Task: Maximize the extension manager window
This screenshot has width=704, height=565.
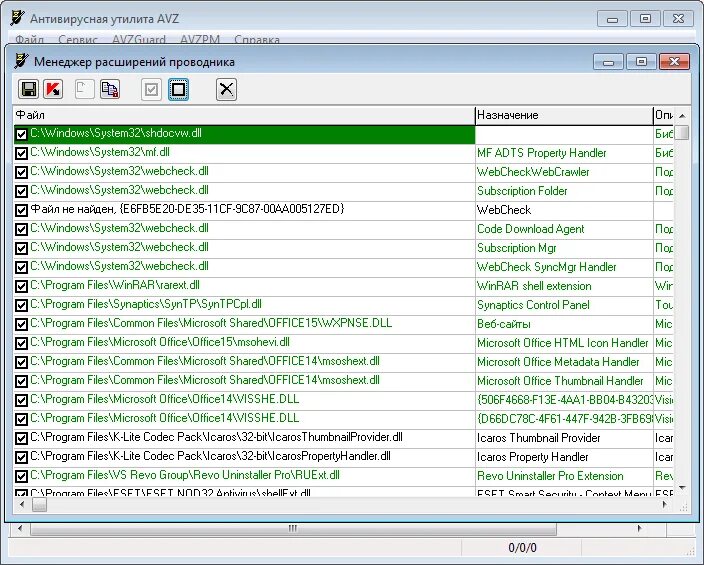Action: point(641,62)
